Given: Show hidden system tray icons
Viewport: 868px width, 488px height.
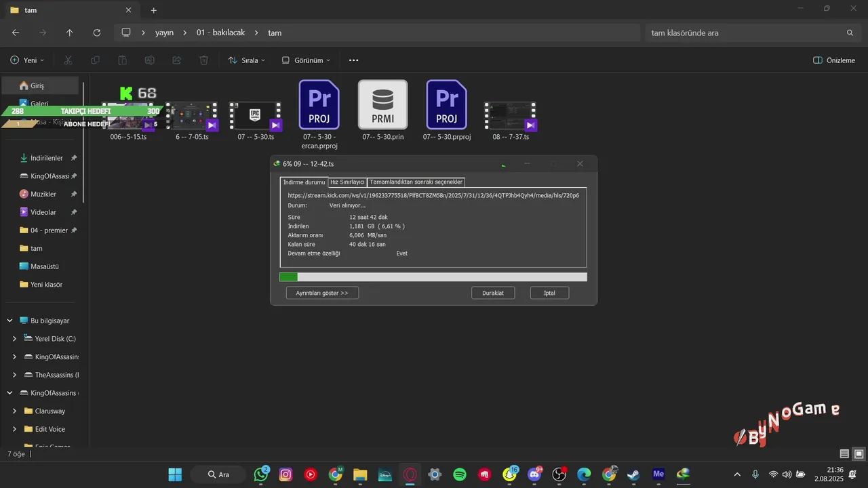Looking at the screenshot, I should (737, 474).
